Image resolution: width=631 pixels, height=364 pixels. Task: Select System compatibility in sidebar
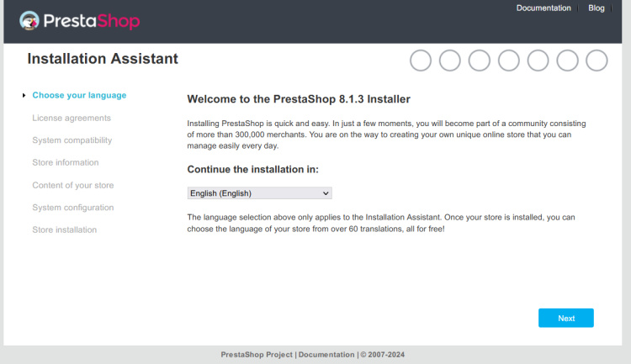click(x=72, y=140)
